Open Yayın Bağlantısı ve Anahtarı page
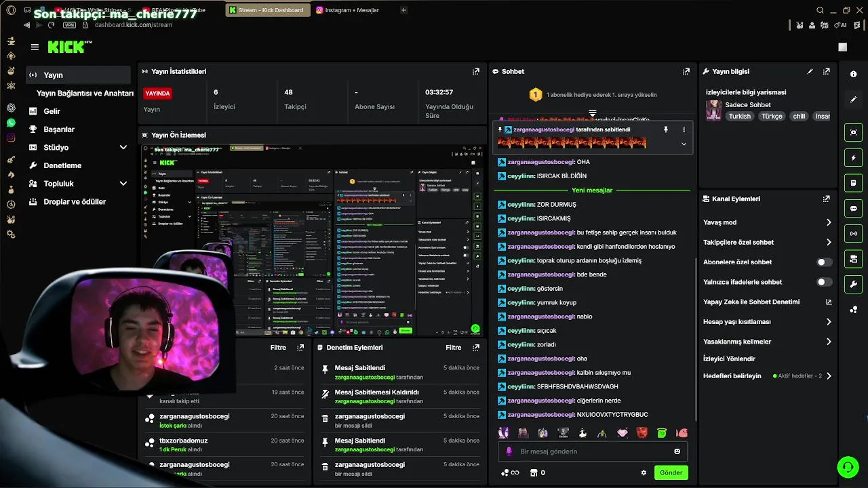 85,94
